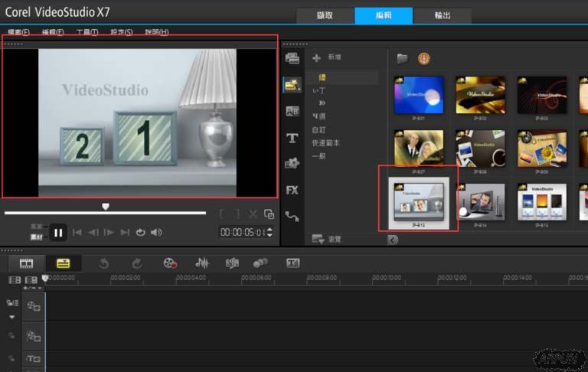Viewport: 588px width, 372px height.
Task: Open the browse dropdown below category list
Action: coord(318,239)
